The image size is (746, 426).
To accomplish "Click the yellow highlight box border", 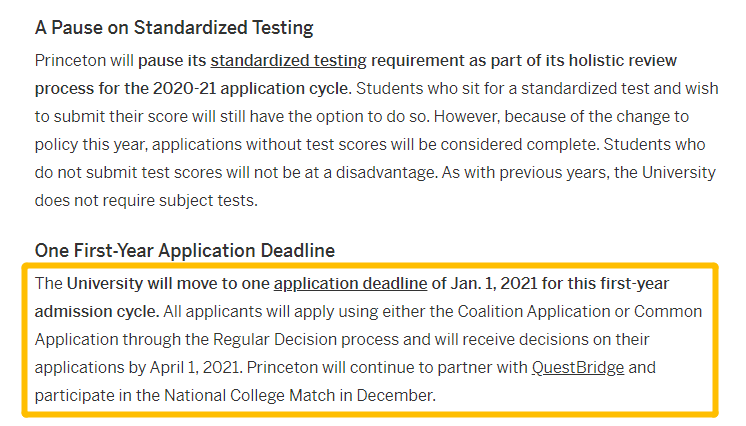I will pos(370,266).
